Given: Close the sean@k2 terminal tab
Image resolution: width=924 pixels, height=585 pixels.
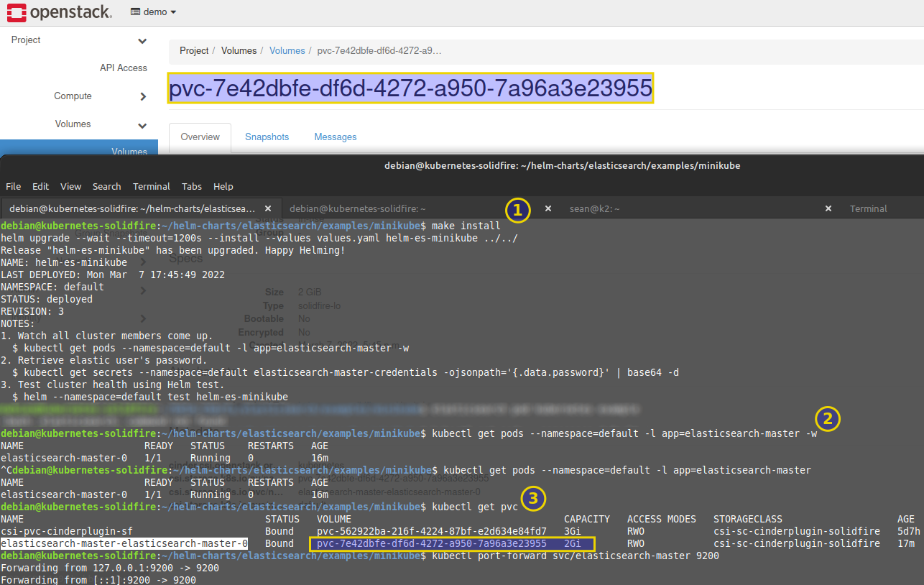Looking at the screenshot, I should [828, 209].
